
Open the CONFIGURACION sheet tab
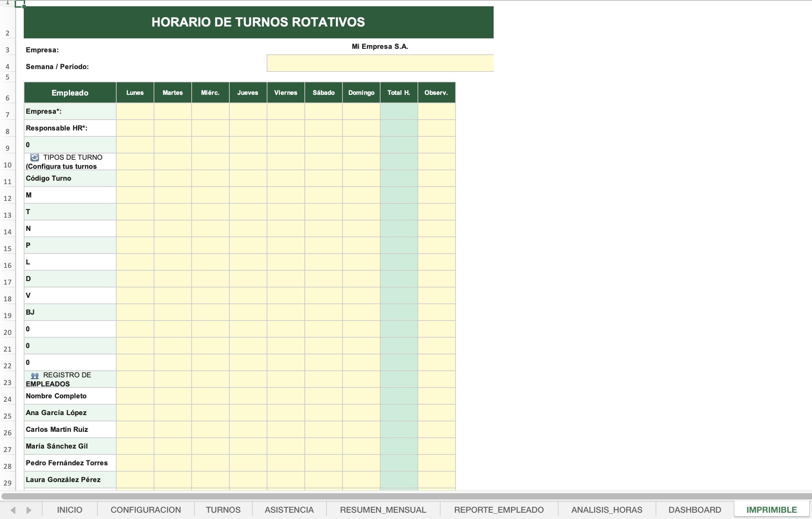coord(146,510)
